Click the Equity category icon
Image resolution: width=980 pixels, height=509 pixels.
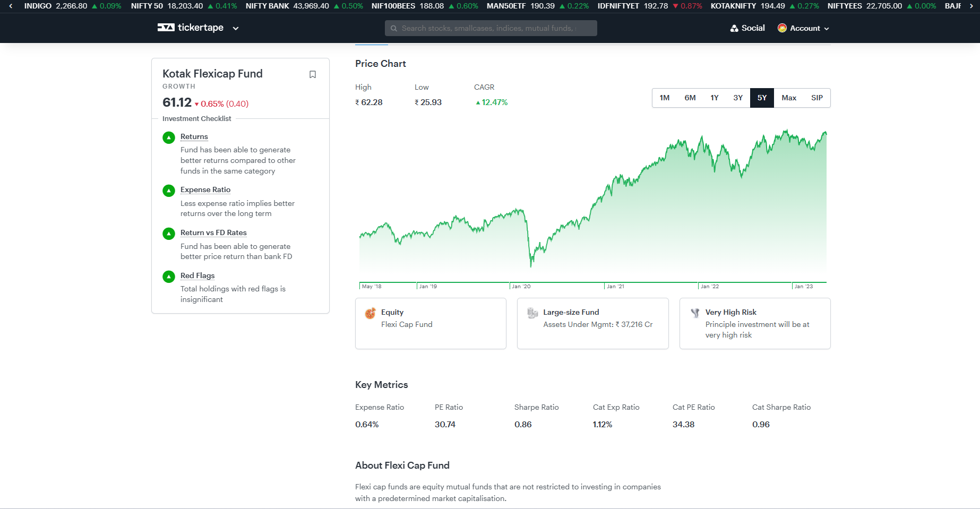pos(370,313)
